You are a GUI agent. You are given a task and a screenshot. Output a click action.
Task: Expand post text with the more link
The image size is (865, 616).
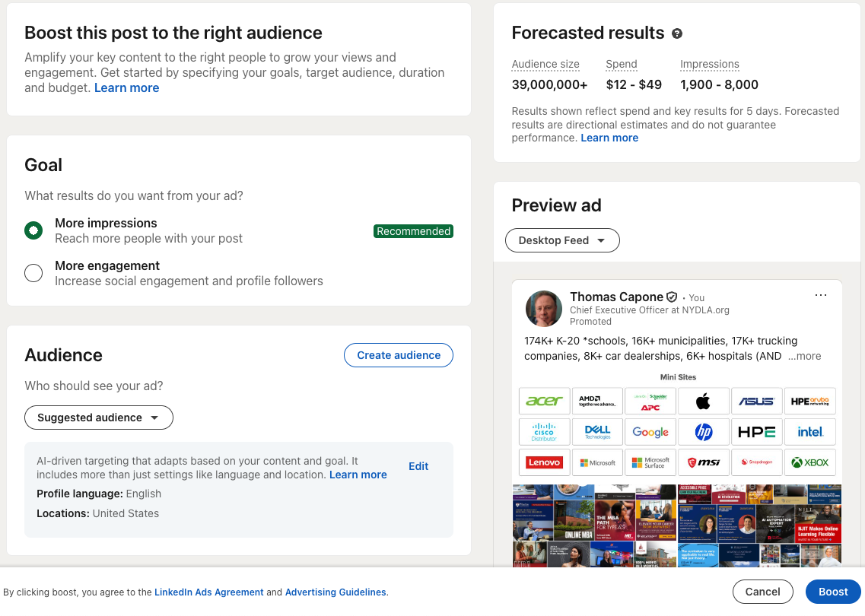[804, 356]
